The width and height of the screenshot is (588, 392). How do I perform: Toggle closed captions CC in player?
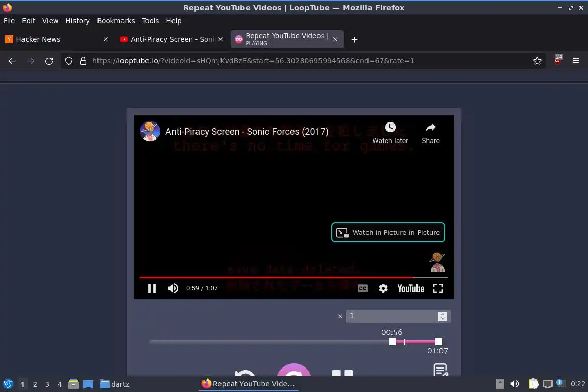point(362,288)
